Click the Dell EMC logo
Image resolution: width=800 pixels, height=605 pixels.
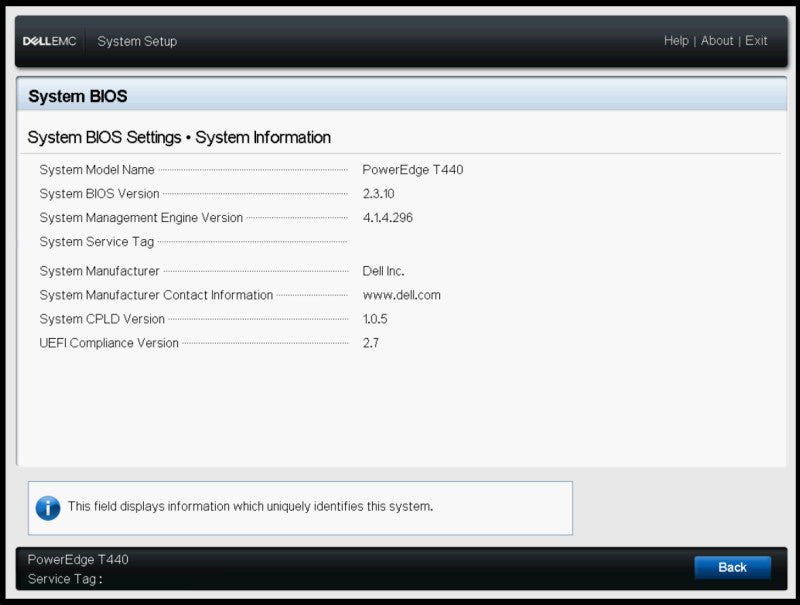tap(49, 41)
